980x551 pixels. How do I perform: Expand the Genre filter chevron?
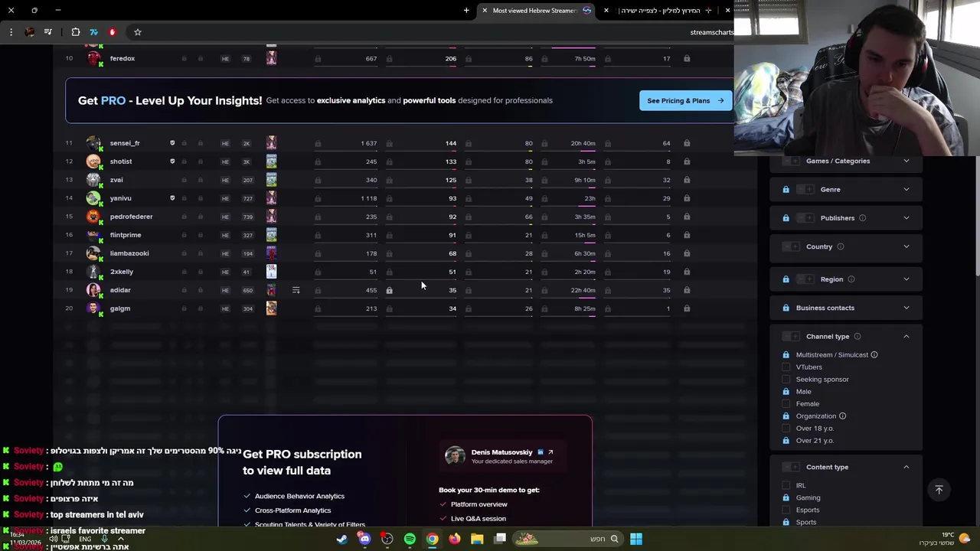(906, 190)
